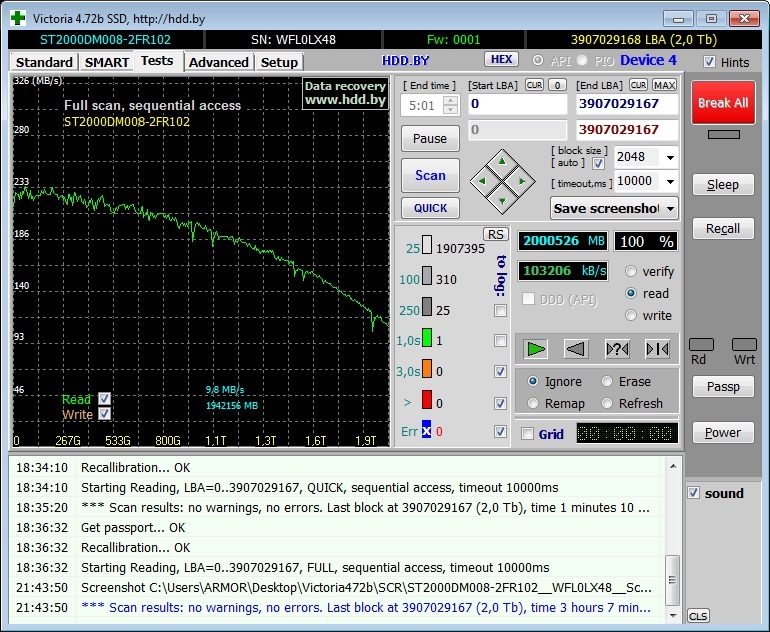Image resolution: width=770 pixels, height=632 pixels.
Task: Choose the Remap radio option
Action: click(x=533, y=403)
